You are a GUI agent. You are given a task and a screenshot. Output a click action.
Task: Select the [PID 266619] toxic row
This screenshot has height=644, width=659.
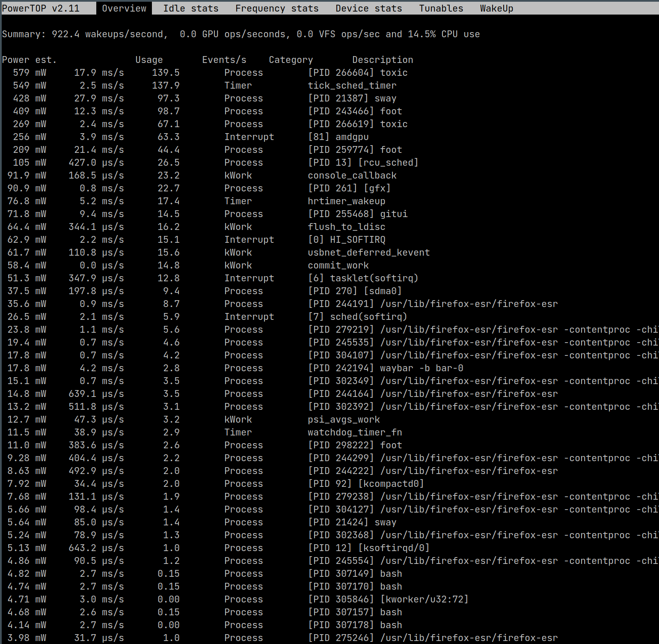(x=329, y=124)
